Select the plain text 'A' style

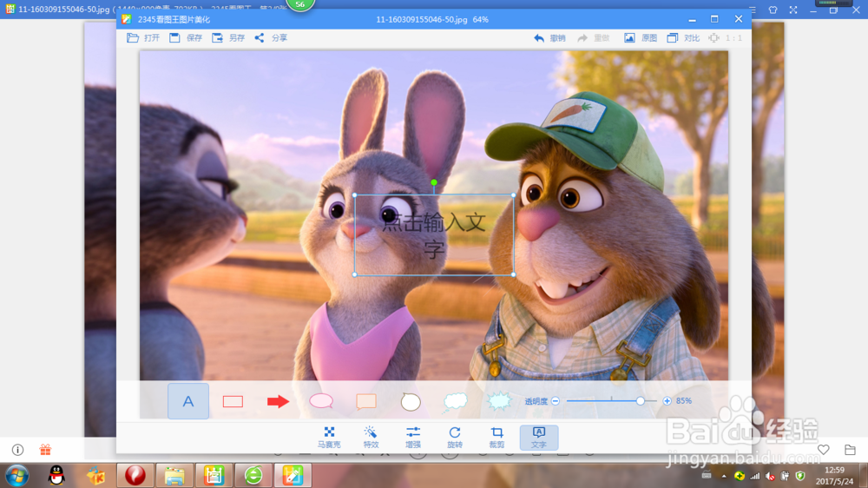click(x=188, y=401)
